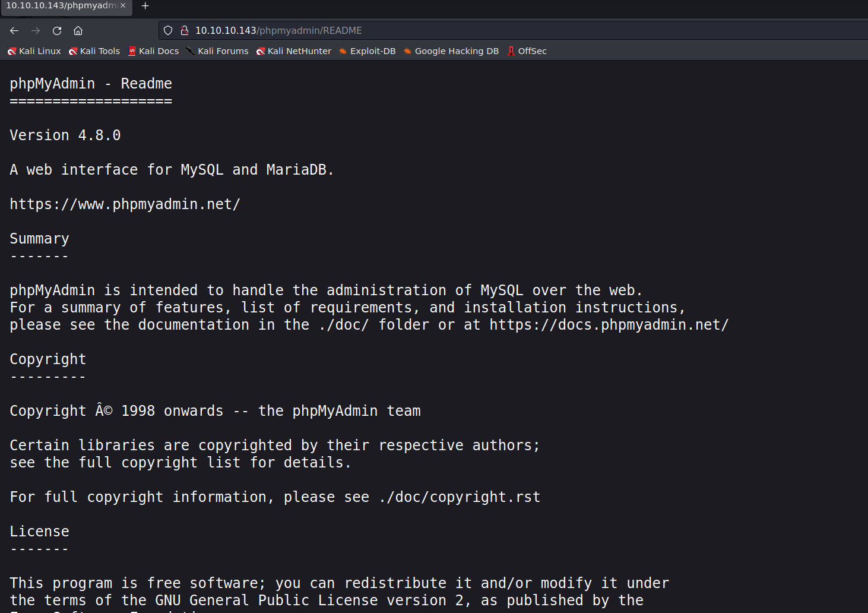Click the Kali Linux bookmark dragon icon
This screenshot has height=613, width=868.
click(12, 52)
